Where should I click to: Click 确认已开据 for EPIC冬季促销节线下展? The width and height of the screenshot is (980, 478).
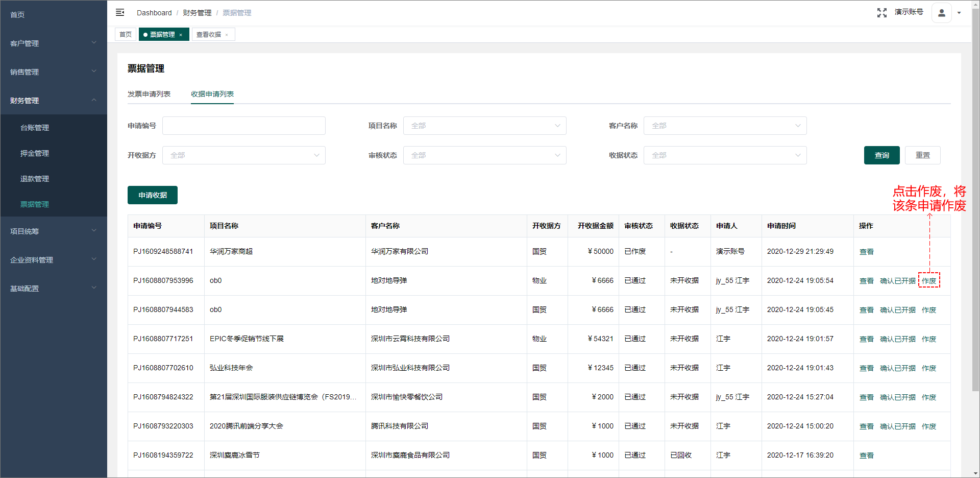[x=898, y=339]
